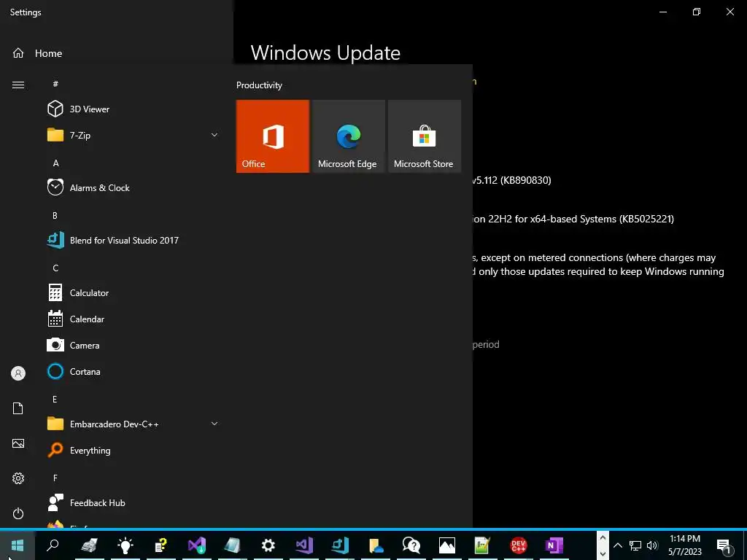Open Cortana from the Start menu
The width and height of the screenshot is (747, 560).
[x=133, y=371]
